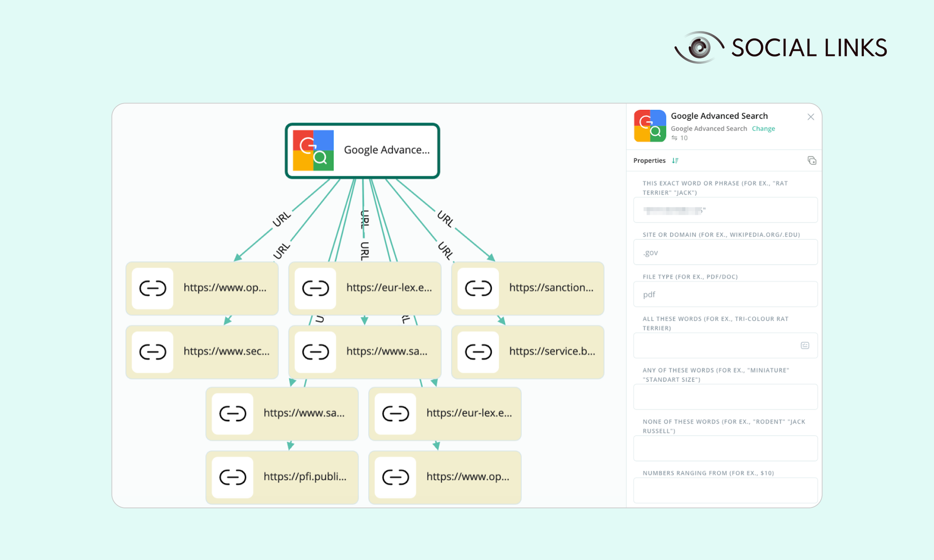Image resolution: width=934 pixels, height=560 pixels.
Task: Click the Google Advanced Search node icon
Action: pyautogui.click(x=313, y=150)
